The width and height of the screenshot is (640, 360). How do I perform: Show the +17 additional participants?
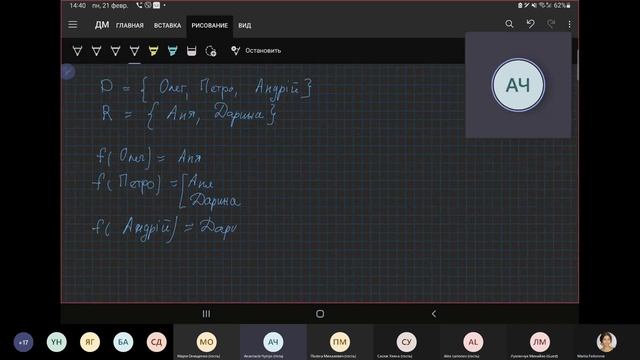(x=23, y=342)
